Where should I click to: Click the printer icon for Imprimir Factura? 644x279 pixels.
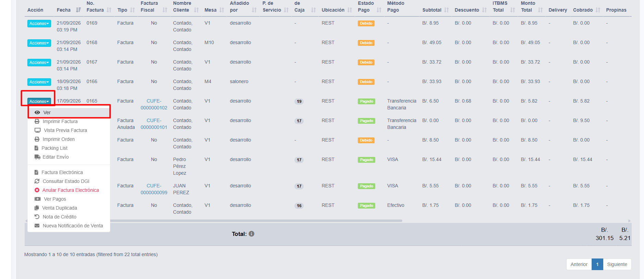(37, 121)
